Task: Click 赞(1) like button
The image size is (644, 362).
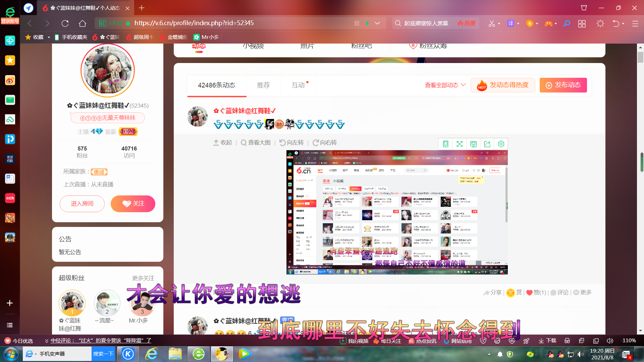Action: coord(536,293)
